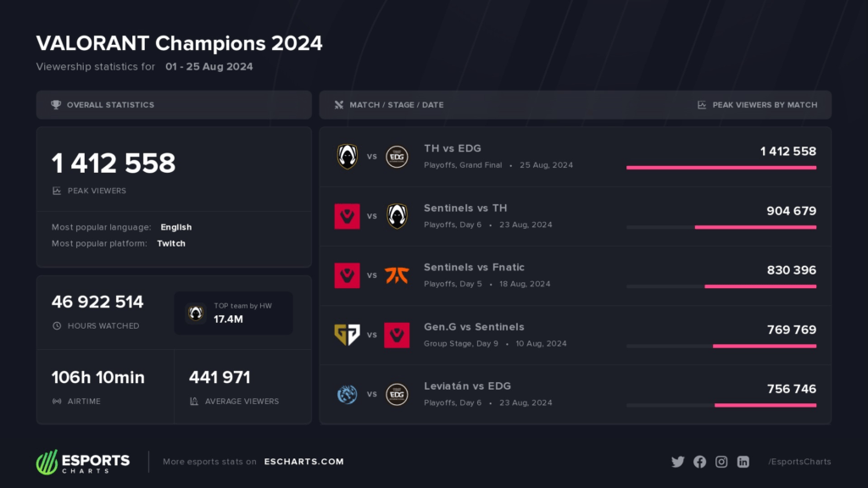
Task: Open the TOP team by HW card
Action: pyautogui.click(x=233, y=313)
